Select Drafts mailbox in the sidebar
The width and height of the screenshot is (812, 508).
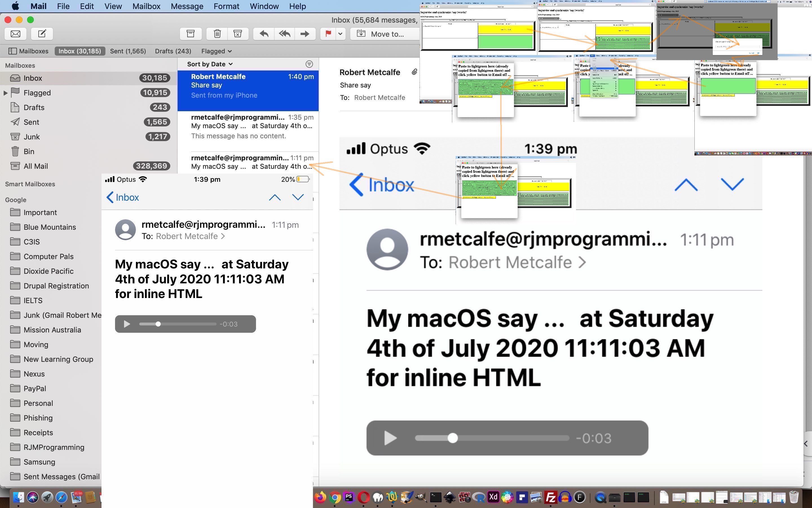pyautogui.click(x=89, y=107)
